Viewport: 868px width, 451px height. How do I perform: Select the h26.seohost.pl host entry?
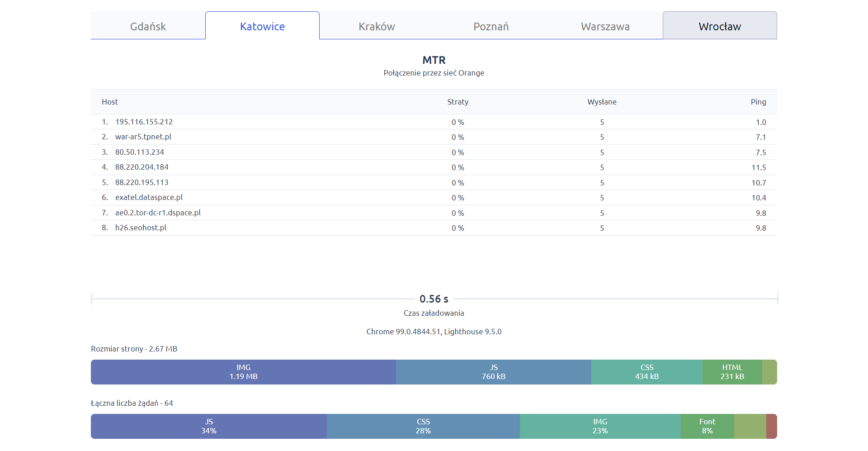[x=141, y=228]
